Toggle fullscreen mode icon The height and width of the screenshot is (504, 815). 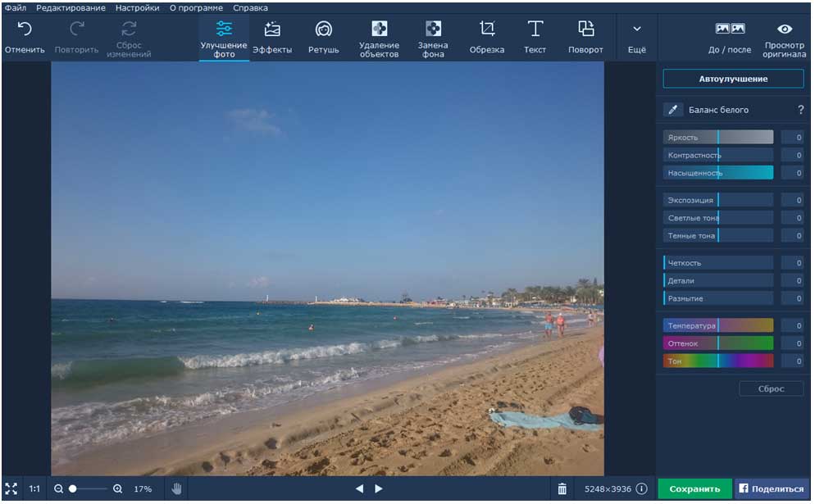[x=11, y=488]
